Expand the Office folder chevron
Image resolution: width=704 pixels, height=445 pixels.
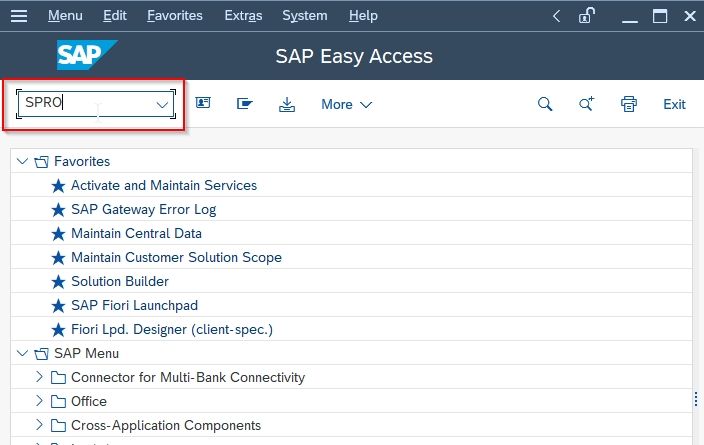point(39,401)
